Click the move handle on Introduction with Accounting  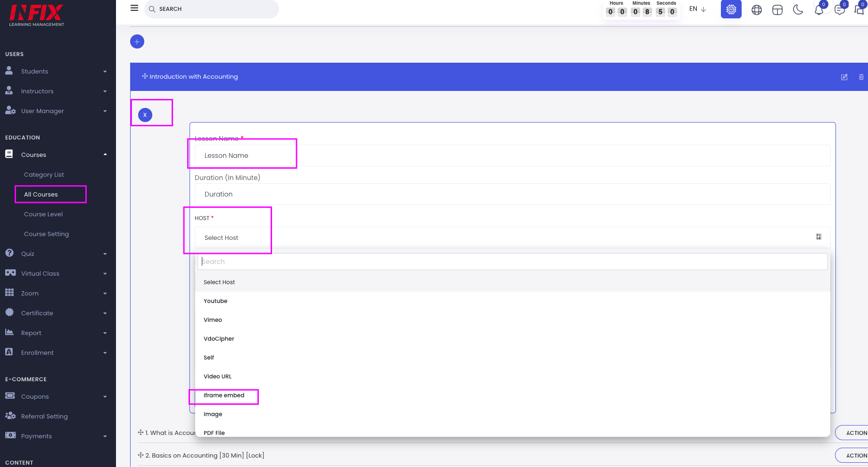click(x=145, y=76)
